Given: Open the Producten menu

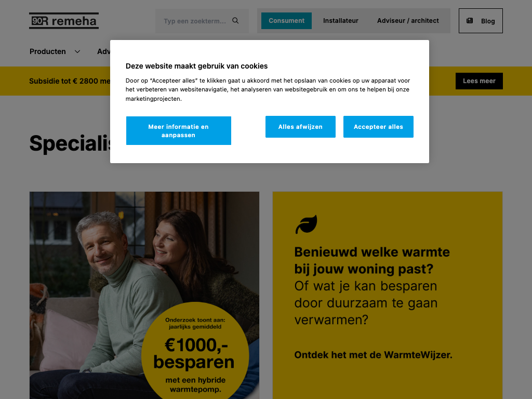Looking at the screenshot, I should (x=47, y=51).
